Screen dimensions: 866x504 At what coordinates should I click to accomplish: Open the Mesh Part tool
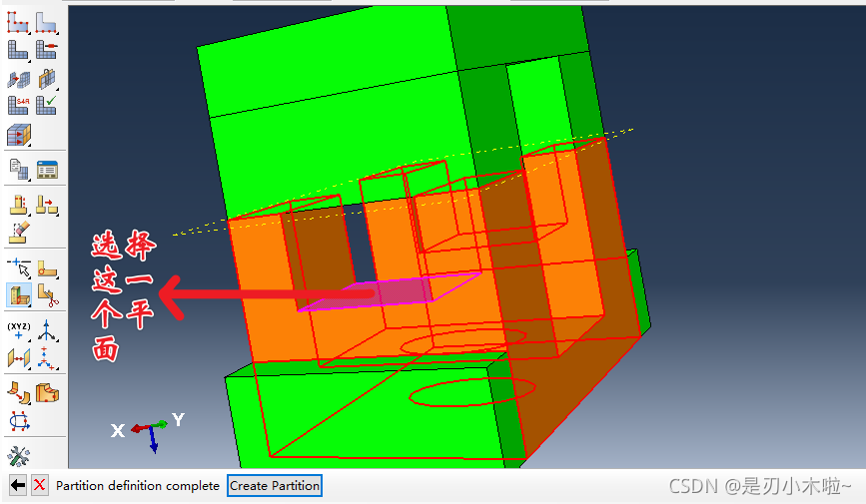coord(18,49)
